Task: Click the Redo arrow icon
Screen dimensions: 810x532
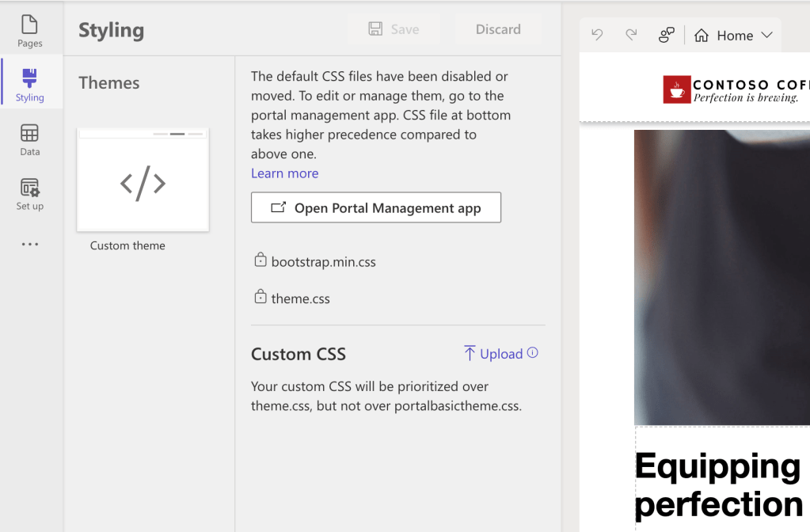Action: 631,35
